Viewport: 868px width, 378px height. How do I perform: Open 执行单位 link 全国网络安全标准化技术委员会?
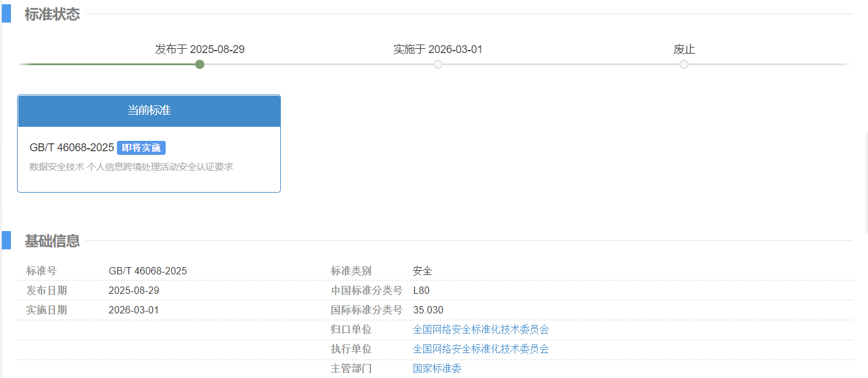click(x=481, y=349)
